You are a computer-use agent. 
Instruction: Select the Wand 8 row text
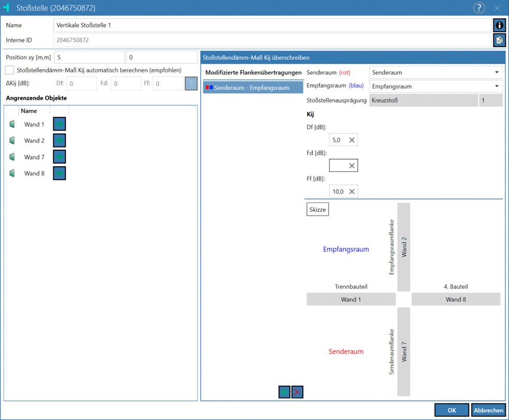[34, 173]
